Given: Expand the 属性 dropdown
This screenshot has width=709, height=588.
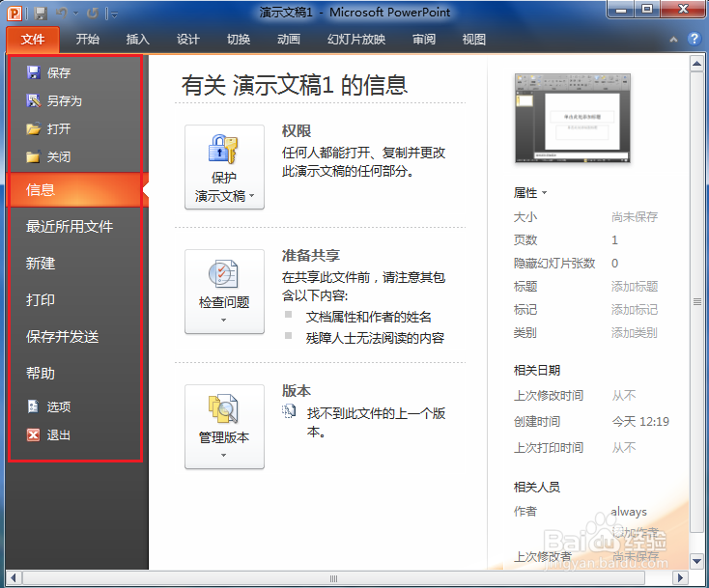Looking at the screenshot, I should point(530,193).
